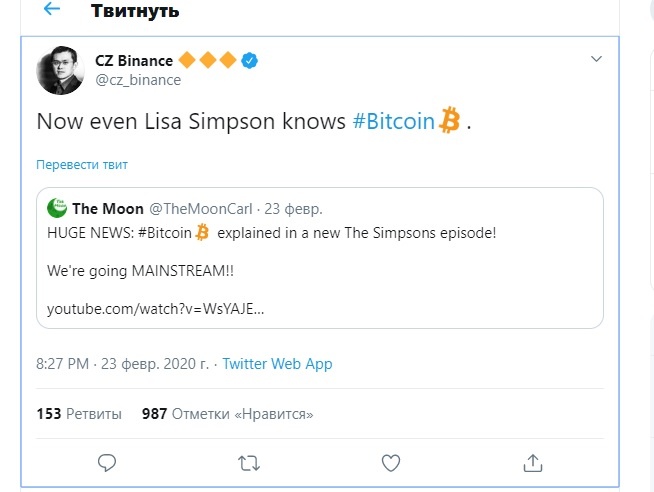Viewport: 654px width, 492px height.
Task: Click the CZ Binance display name
Action: [134, 61]
